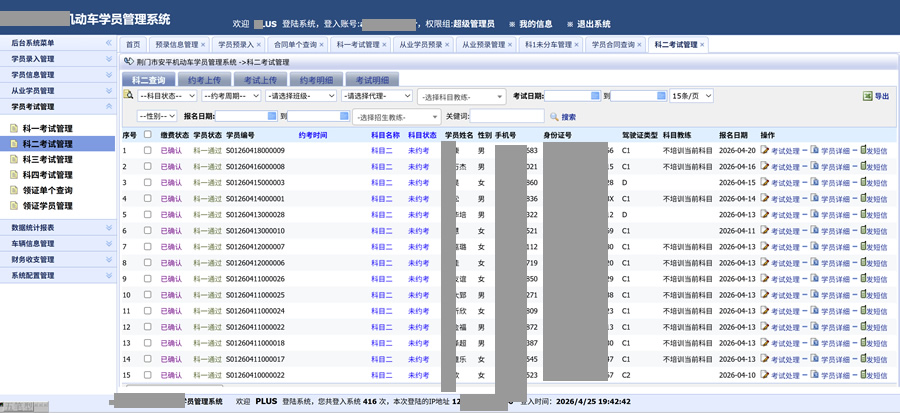Open the 15条/页 page size dropdown
This screenshot has height=413, width=900.
click(x=691, y=96)
